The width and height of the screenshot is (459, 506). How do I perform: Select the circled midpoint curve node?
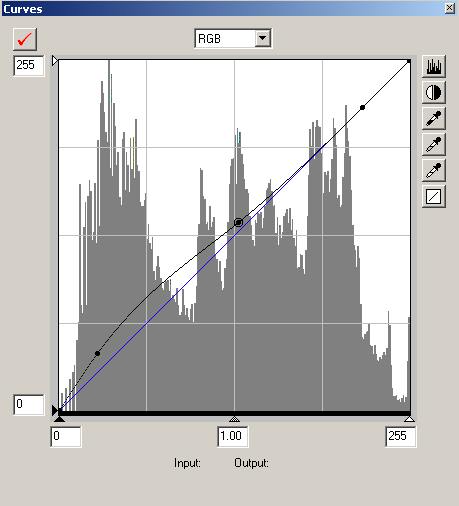pos(238,222)
